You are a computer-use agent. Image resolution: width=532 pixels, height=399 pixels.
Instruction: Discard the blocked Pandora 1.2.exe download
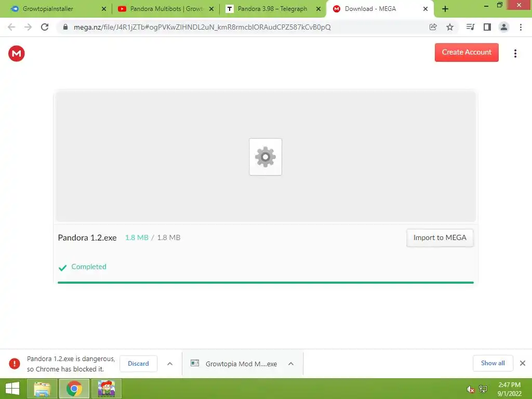tap(138, 363)
